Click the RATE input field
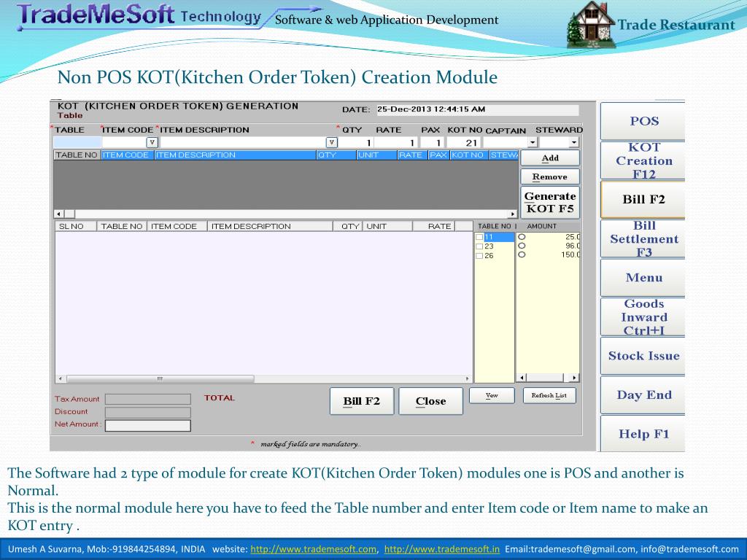This screenshot has height=560, width=747. click(x=396, y=142)
